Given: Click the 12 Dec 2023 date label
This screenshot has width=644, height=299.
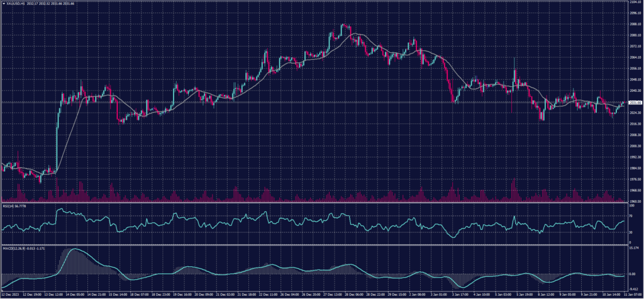Looking at the screenshot, I should (x=11, y=295).
